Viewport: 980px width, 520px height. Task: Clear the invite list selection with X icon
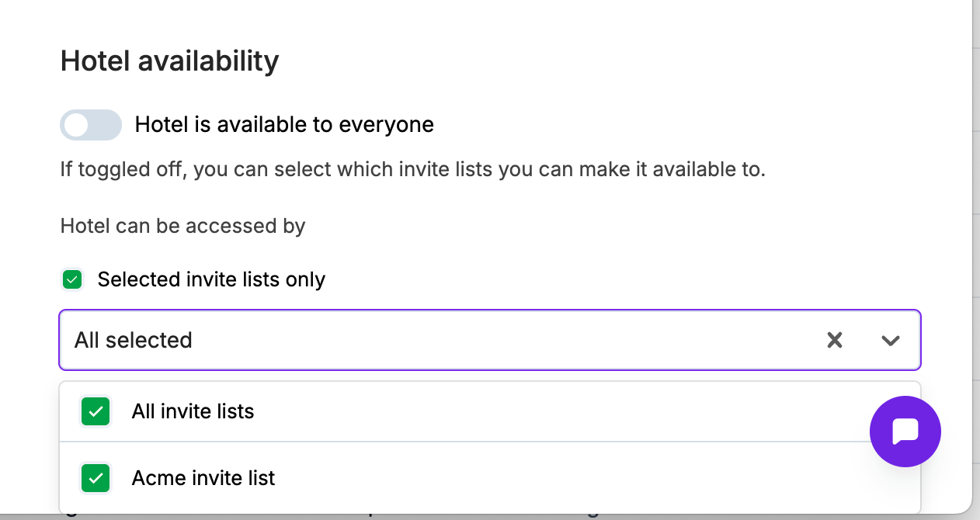[835, 340]
